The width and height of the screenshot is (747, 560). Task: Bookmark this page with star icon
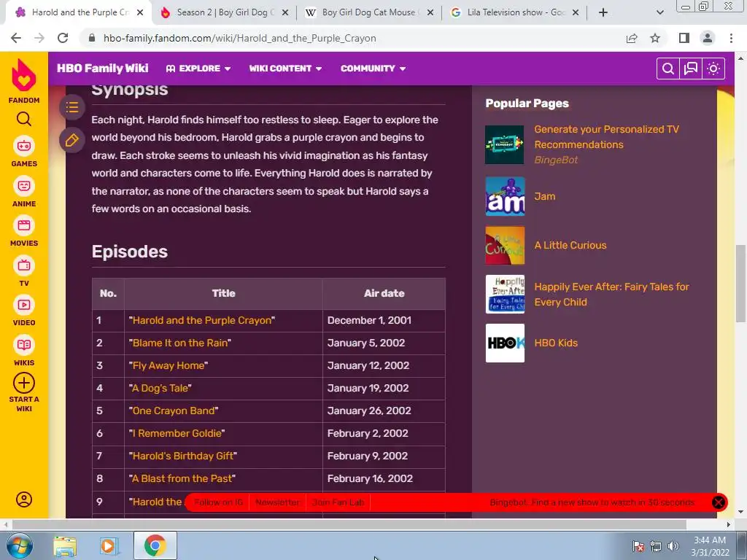coord(655,38)
